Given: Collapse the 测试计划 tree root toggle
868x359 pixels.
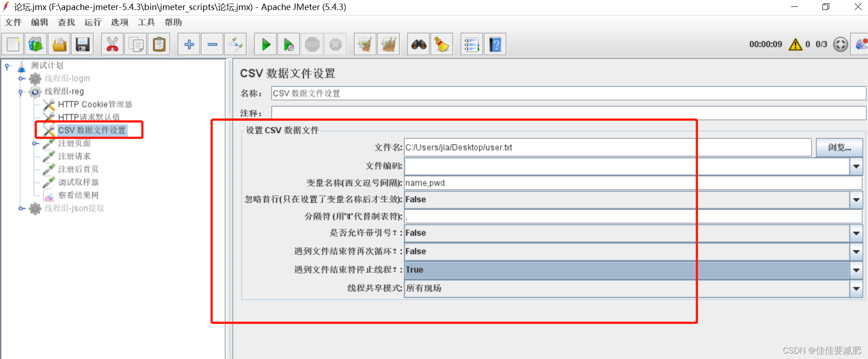Looking at the screenshot, I should coord(7,66).
